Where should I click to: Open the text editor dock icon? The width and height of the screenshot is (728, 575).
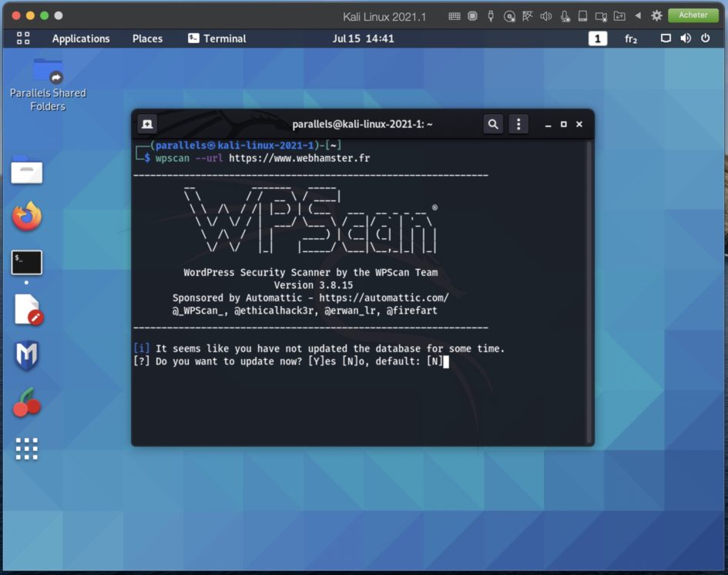pos(29,309)
